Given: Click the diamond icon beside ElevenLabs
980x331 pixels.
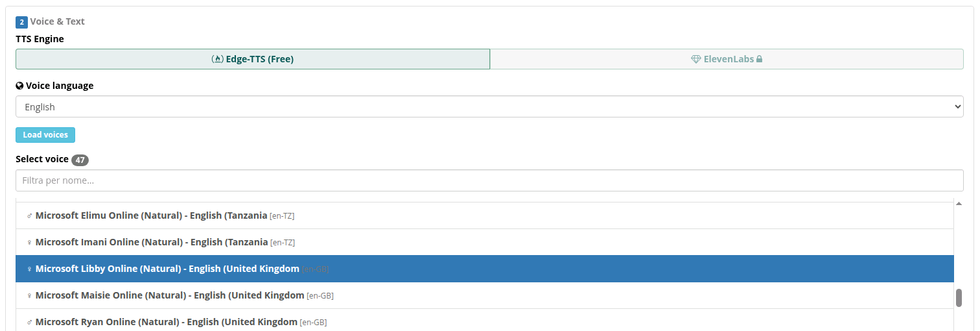Looking at the screenshot, I should click(695, 59).
